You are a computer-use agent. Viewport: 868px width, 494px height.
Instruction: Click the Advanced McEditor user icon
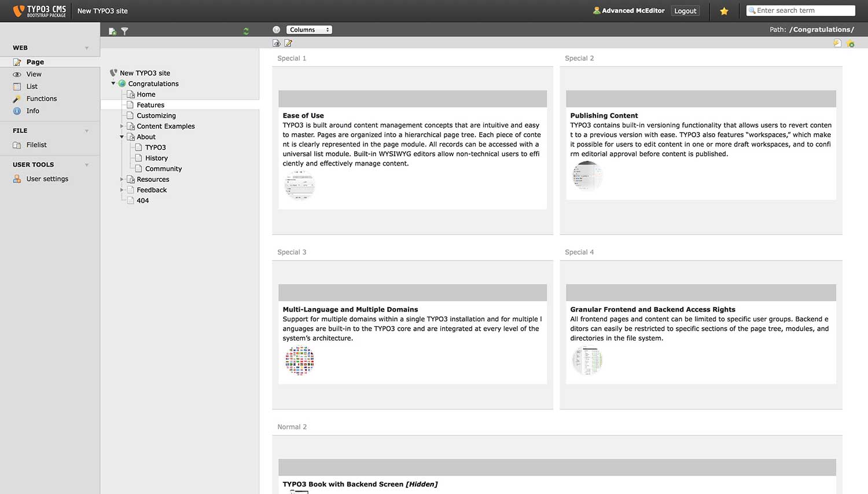tap(597, 10)
